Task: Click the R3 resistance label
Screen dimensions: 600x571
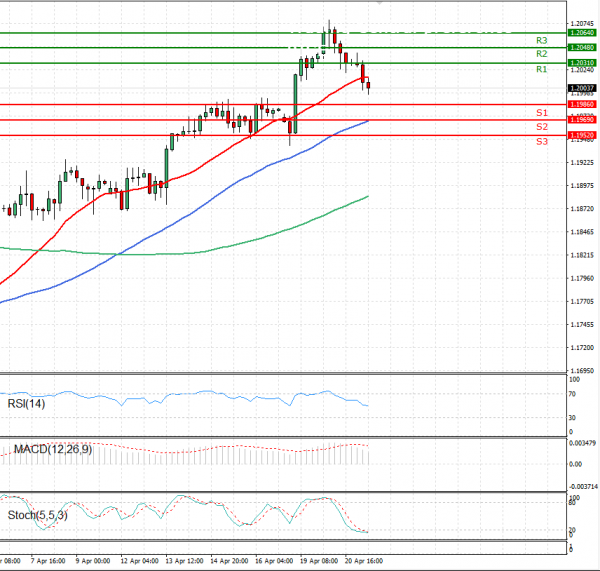Action: click(541, 40)
